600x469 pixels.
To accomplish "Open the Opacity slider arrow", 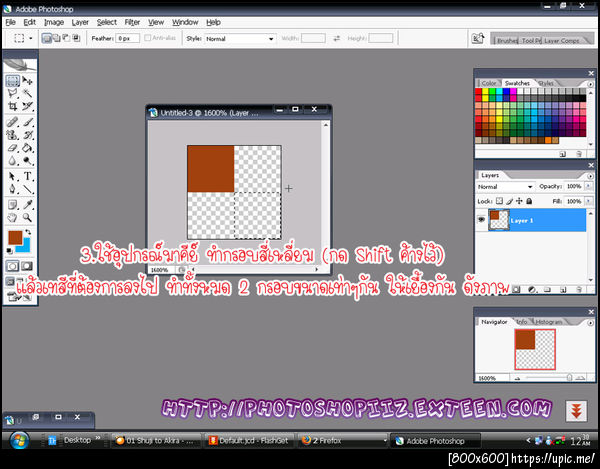I will tap(589, 186).
